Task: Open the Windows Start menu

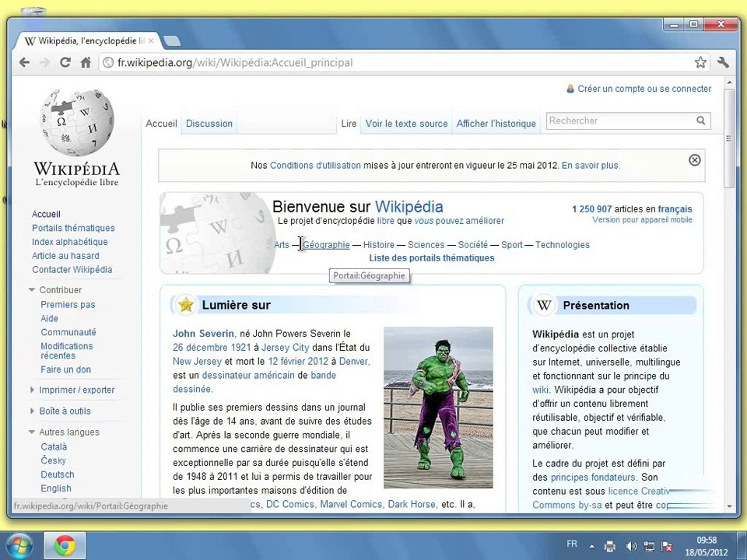Action: [18, 546]
